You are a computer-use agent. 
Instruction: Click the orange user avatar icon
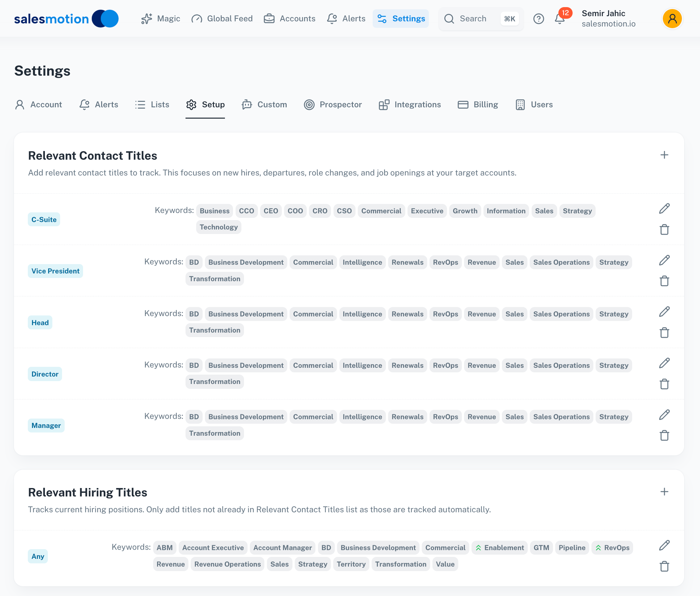coord(672,19)
